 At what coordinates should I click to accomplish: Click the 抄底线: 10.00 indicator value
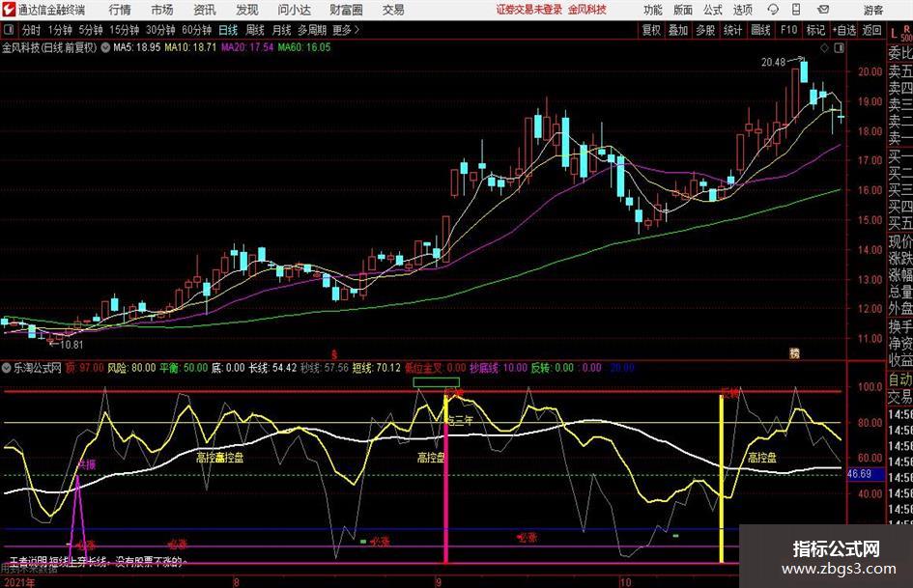[x=499, y=367]
